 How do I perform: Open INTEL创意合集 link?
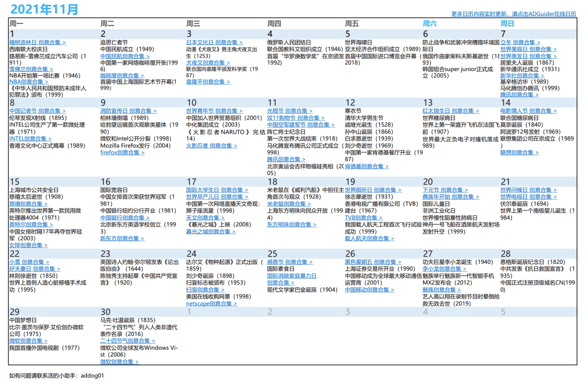point(31,139)
